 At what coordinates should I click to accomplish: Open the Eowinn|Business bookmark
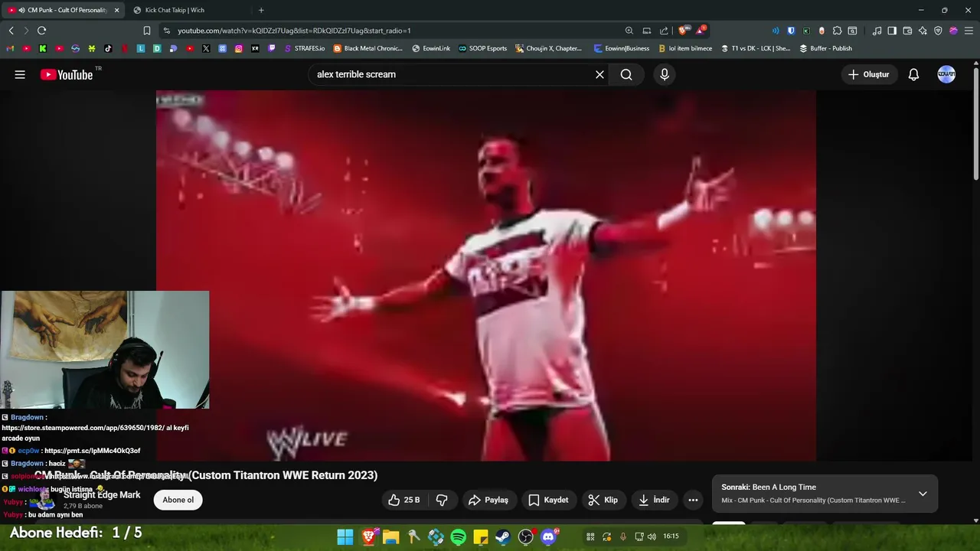pos(621,48)
